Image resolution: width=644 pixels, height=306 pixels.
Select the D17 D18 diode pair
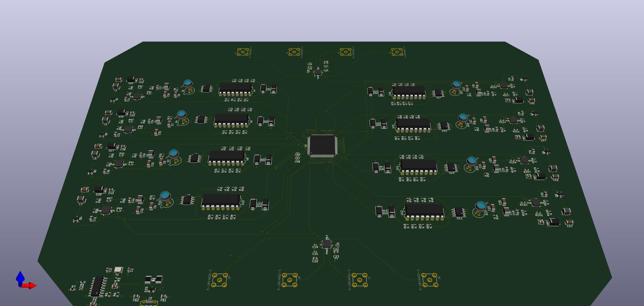pos(382,167)
